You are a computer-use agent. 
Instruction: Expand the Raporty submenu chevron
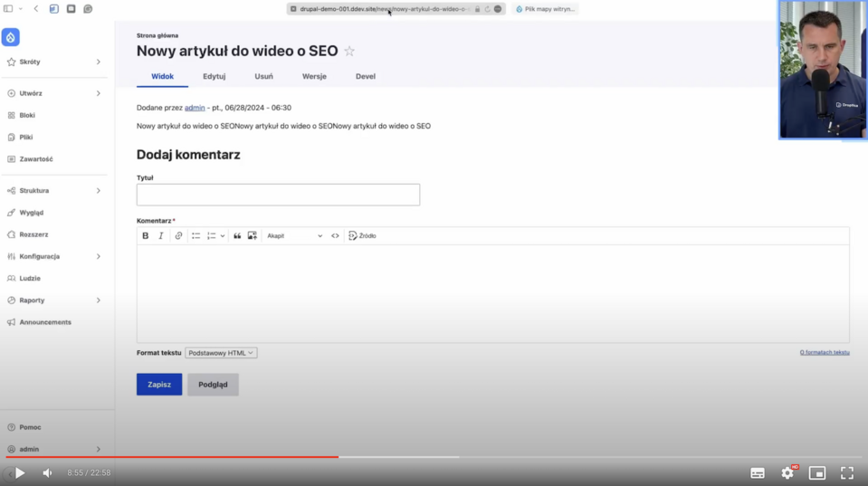pos(99,300)
